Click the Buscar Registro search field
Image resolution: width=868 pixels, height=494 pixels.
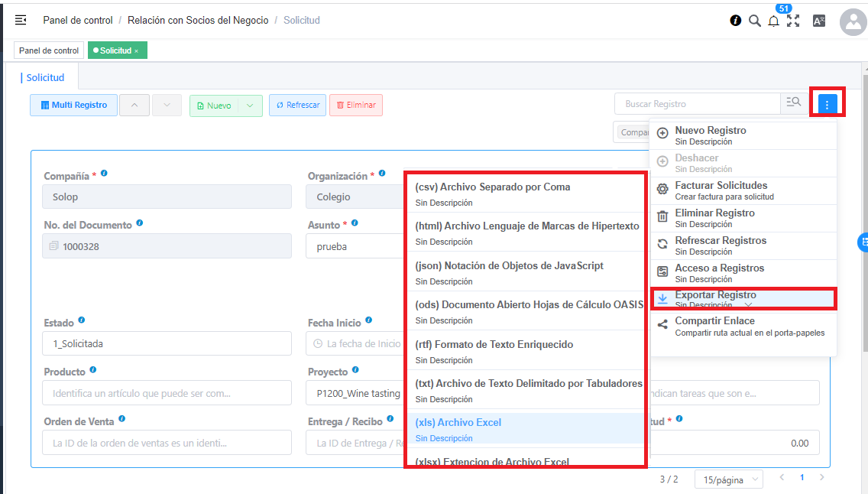tap(697, 104)
